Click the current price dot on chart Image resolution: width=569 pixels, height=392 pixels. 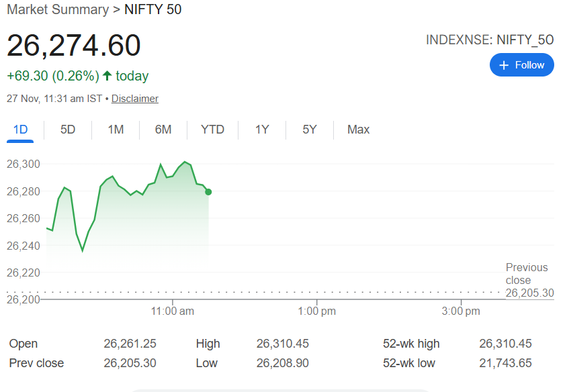(208, 192)
